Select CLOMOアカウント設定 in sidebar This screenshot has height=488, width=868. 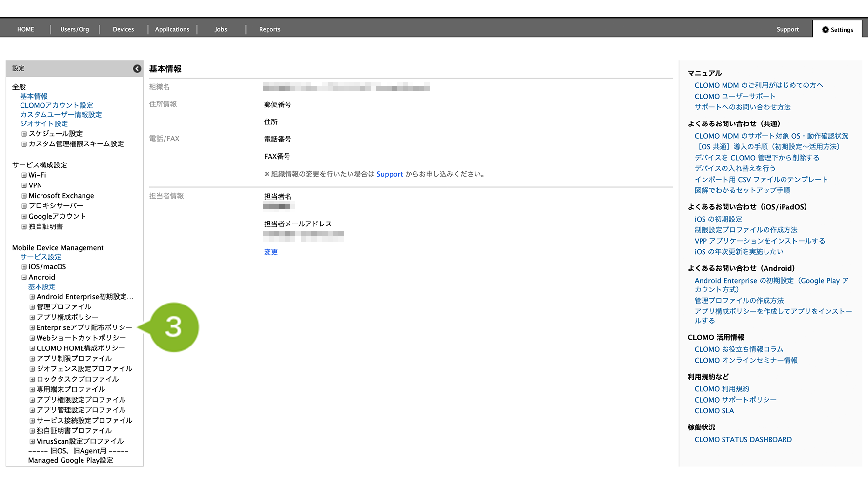point(56,105)
